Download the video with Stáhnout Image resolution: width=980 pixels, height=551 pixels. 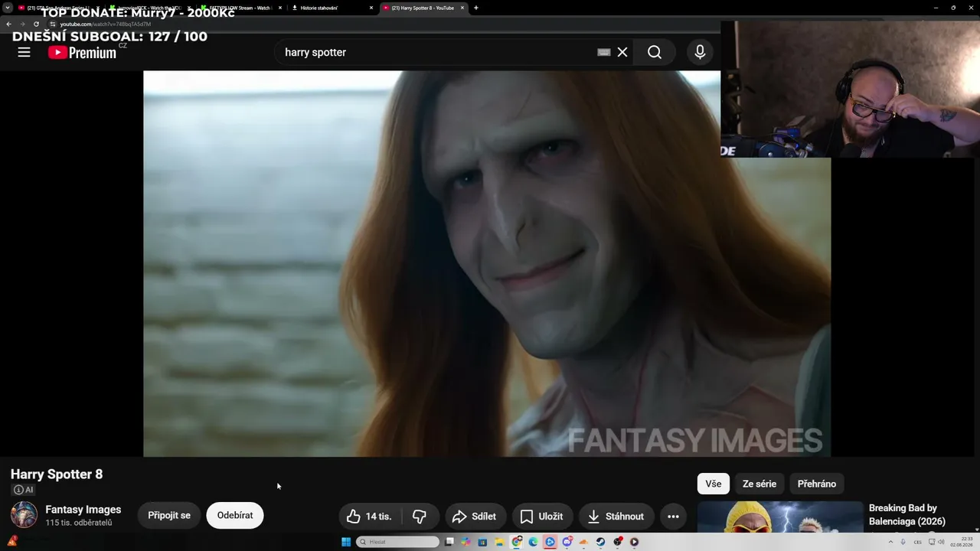point(616,517)
